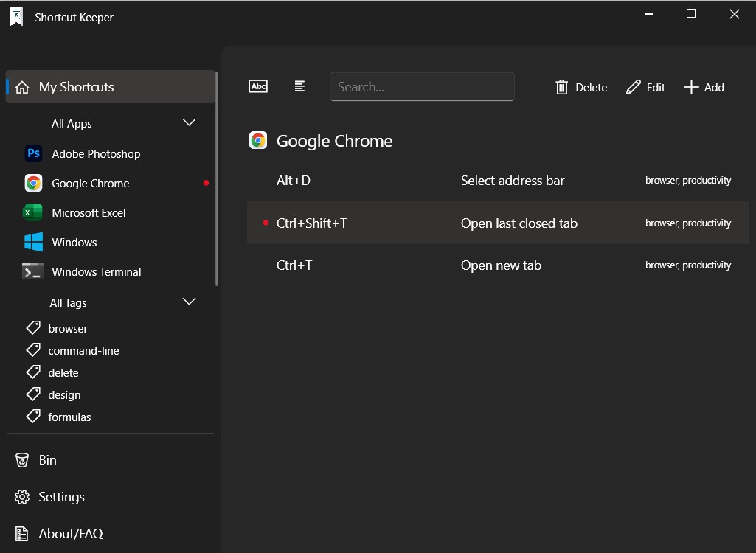The width and height of the screenshot is (756, 553).
Task: Click the Edit button label
Action: (656, 87)
